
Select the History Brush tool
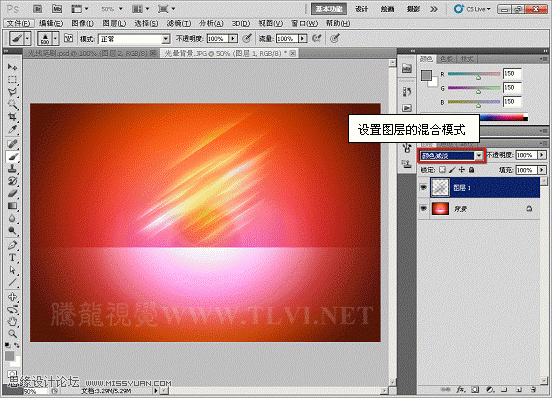click(12, 181)
